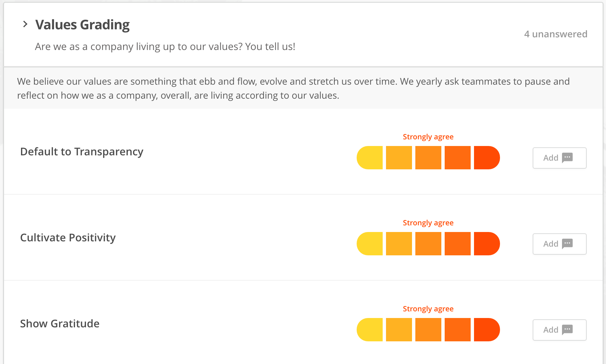Click the second rating segment for Default to Transparency
The image size is (606, 364).
tap(399, 158)
